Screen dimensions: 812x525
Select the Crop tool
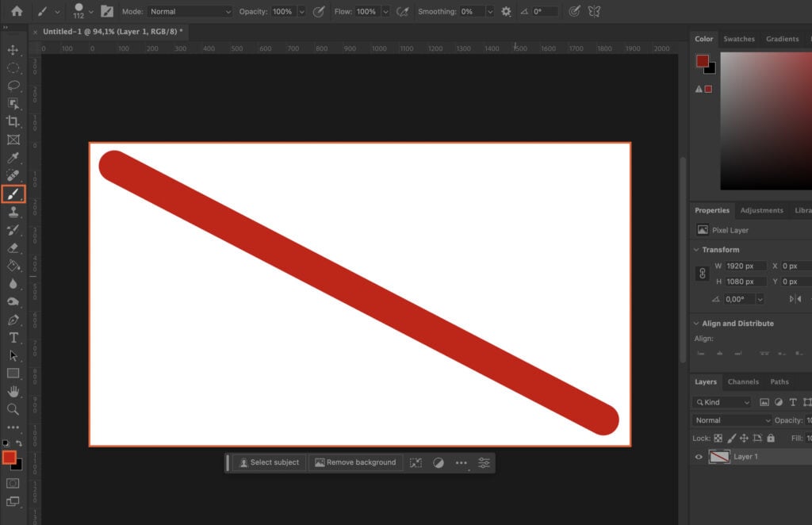tap(13, 121)
